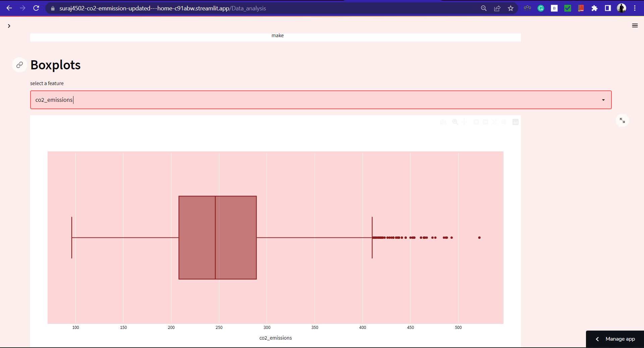644x348 pixels.
Task: Zoom in on the boxplot axes
Action: pos(476,122)
